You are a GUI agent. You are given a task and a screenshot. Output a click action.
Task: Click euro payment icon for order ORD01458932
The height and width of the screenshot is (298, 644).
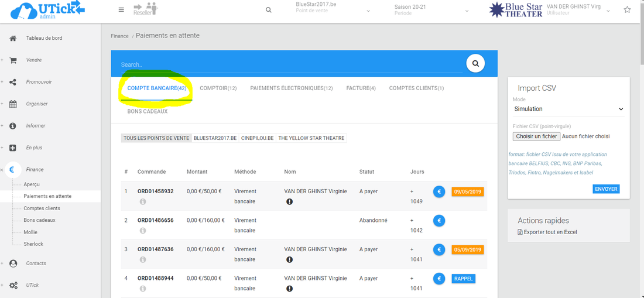(x=439, y=191)
